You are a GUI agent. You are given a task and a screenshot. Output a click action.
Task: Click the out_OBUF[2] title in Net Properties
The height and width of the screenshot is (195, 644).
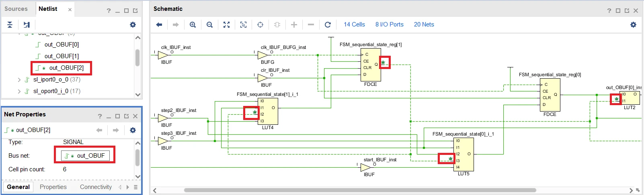pyautogui.click(x=33, y=130)
